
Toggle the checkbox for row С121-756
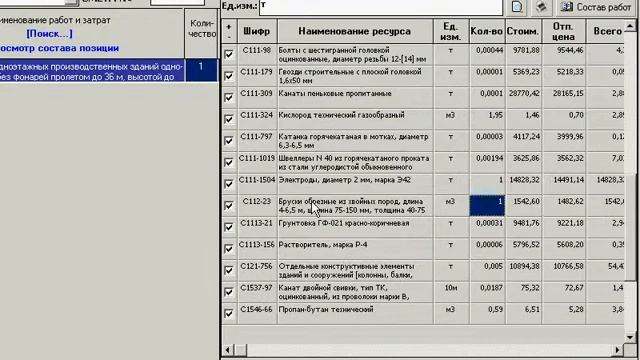click(229, 271)
